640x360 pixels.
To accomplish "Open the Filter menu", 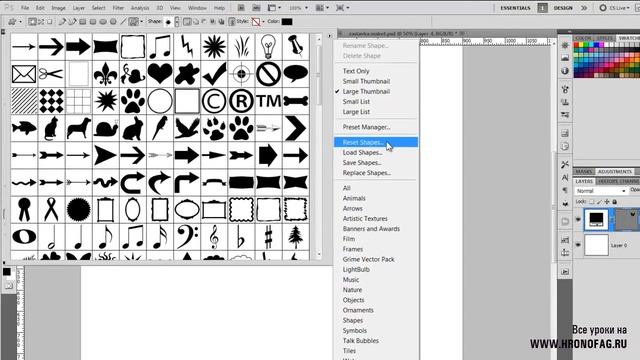I will coord(118,8).
